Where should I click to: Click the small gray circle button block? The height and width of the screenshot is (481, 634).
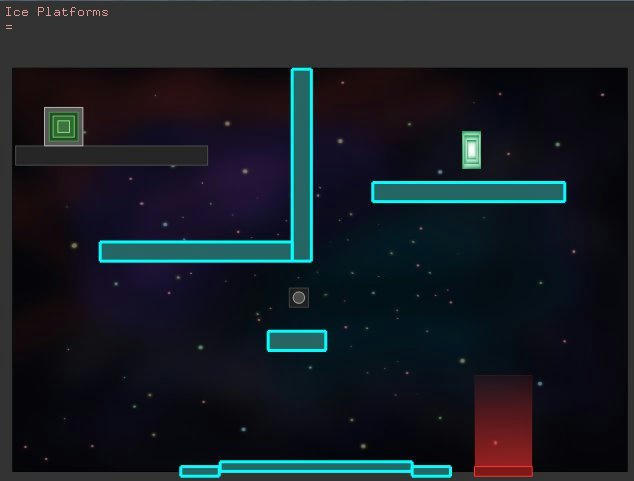point(299,298)
